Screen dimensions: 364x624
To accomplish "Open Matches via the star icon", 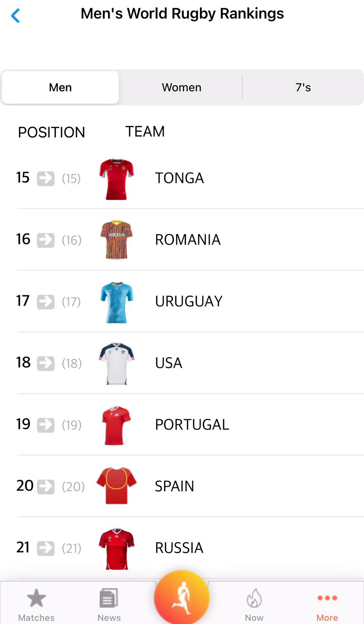I will point(36,598).
